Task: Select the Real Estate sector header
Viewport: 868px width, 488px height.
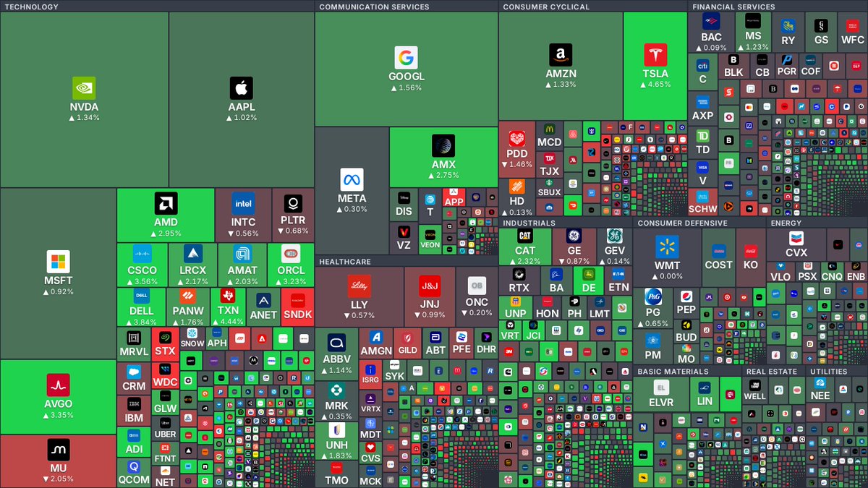Action: click(x=771, y=371)
